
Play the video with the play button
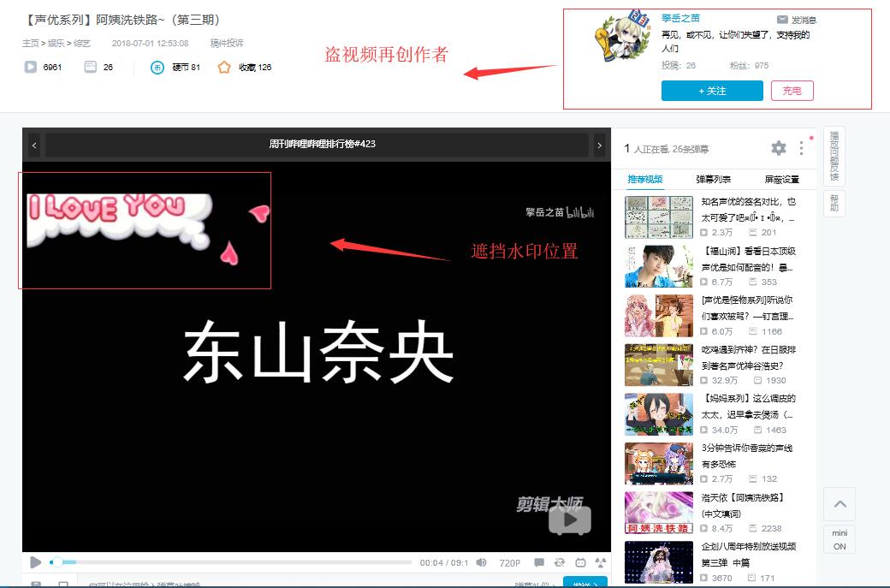(35, 561)
